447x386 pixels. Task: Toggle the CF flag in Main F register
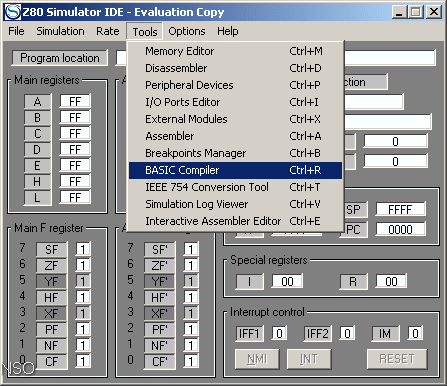[x=51, y=362]
